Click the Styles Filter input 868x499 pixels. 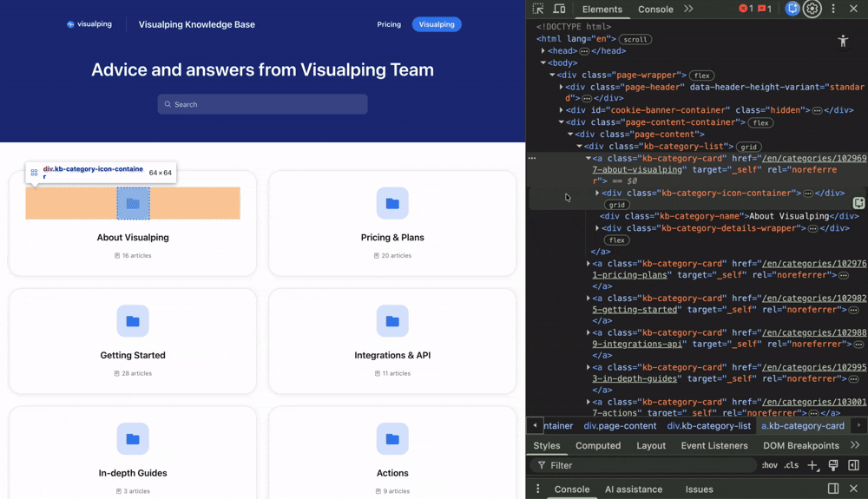(643, 465)
